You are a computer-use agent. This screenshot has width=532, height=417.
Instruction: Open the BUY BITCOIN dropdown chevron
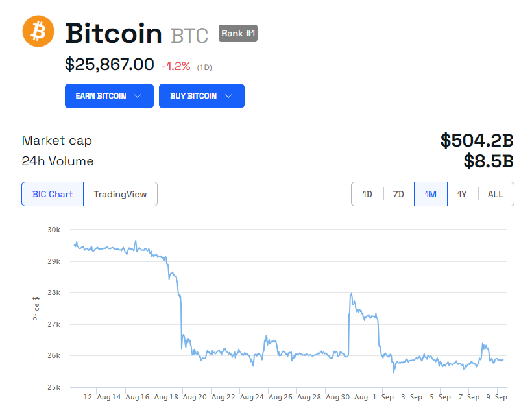[229, 95]
